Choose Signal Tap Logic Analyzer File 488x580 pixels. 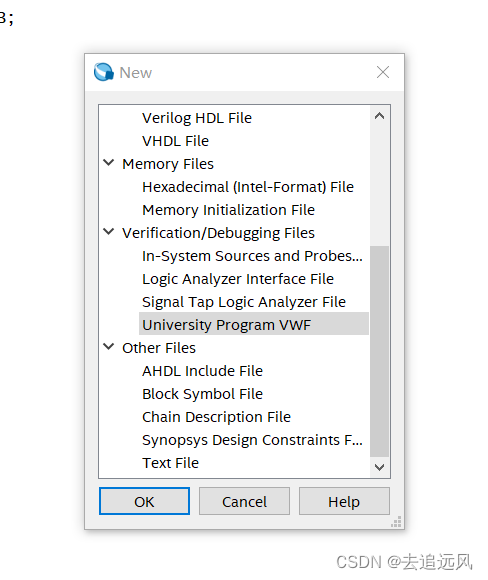[x=244, y=302]
